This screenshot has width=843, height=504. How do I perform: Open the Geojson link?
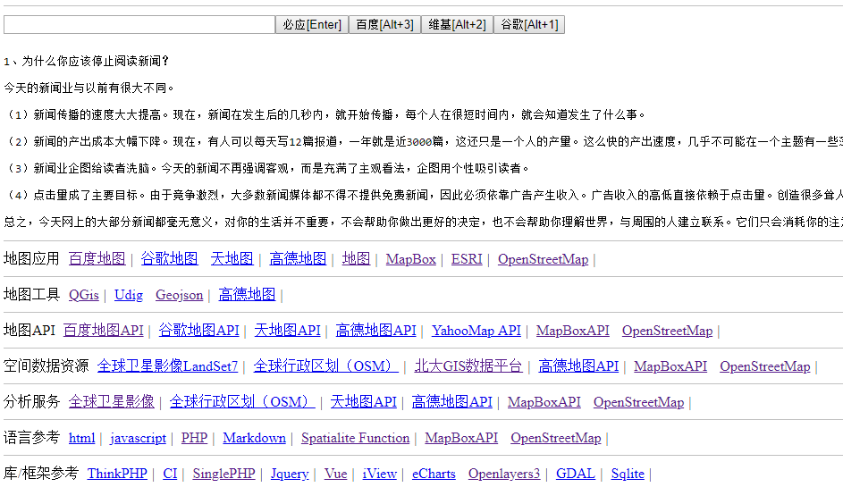pyautogui.click(x=179, y=295)
